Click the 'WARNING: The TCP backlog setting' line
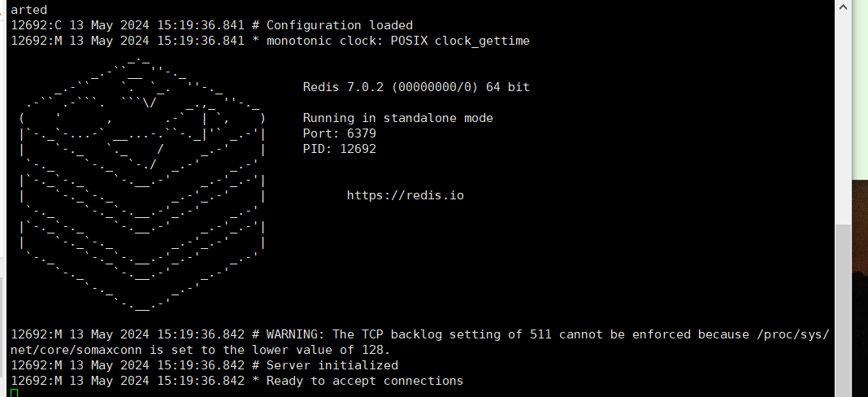This screenshot has height=397, width=868. point(420,334)
